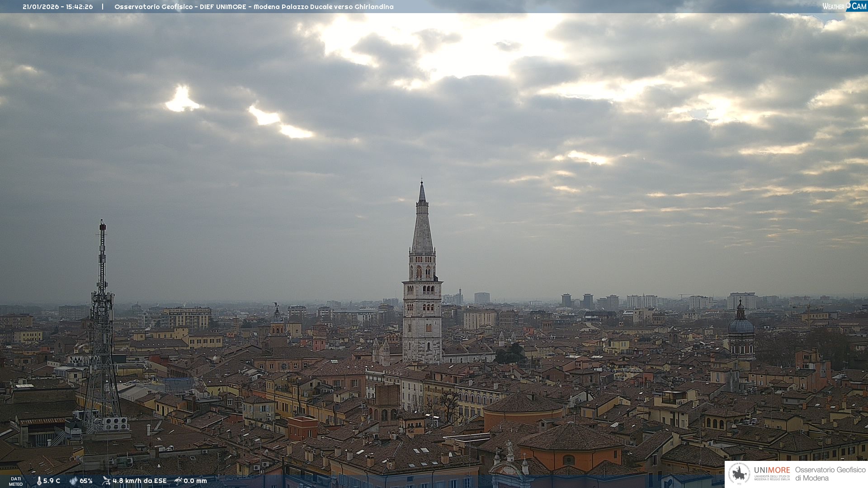The width and height of the screenshot is (868, 488).
Task: Click the 4.8 km/h da ESE wind reading
Action: pos(139,481)
